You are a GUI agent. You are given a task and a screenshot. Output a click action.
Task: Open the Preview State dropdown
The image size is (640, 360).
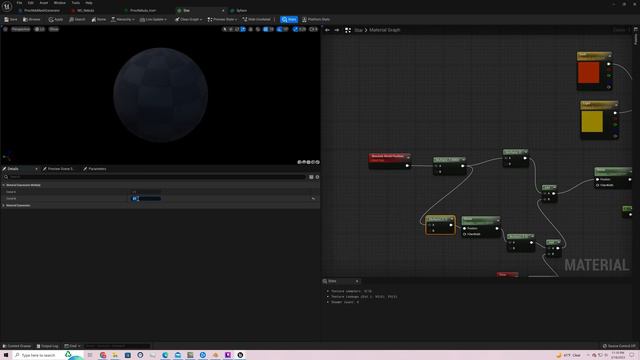pyautogui.click(x=222, y=20)
